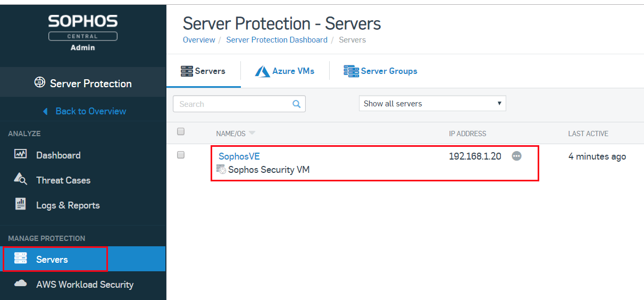
Task: Click the Sophos Security VM label
Action: point(269,170)
